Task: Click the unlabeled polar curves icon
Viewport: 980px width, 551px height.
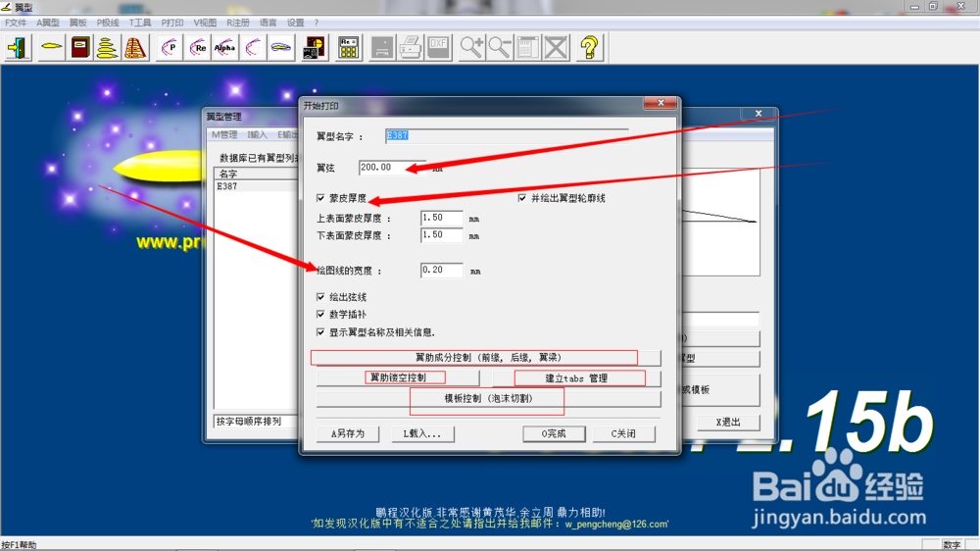Action: point(253,47)
